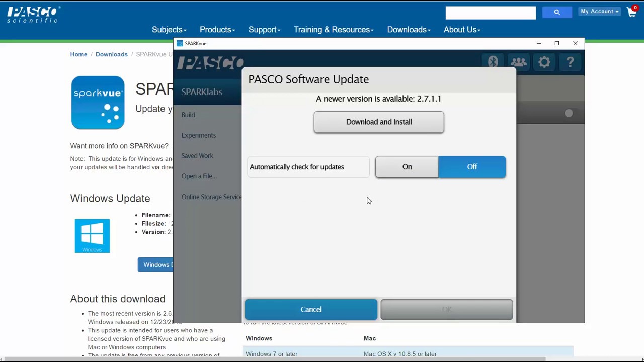Viewport: 644px width, 362px height.
Task: Minimize the SPARKvue window
Action: [538, 43]
